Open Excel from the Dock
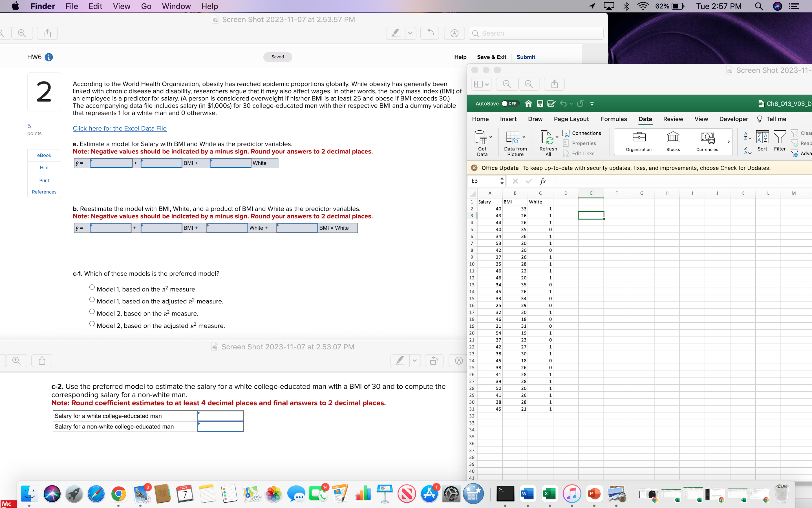The image size is (812, 508). tap(549, 494)
